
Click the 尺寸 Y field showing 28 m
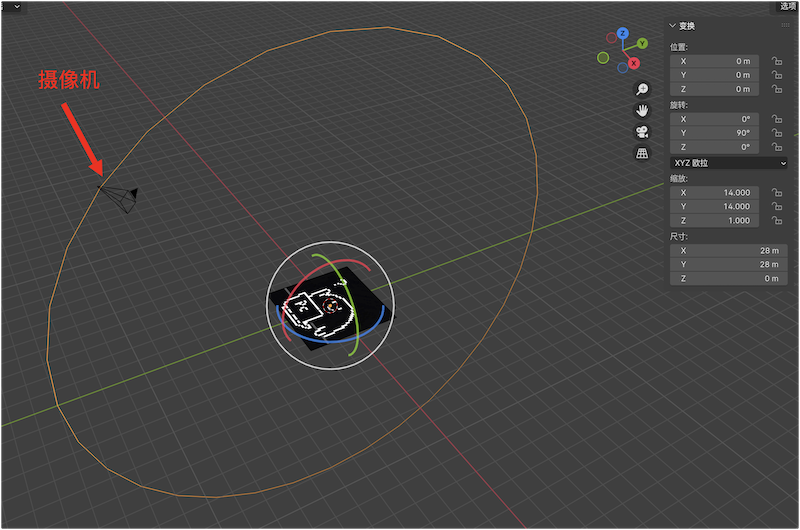(x=729, y=265)
